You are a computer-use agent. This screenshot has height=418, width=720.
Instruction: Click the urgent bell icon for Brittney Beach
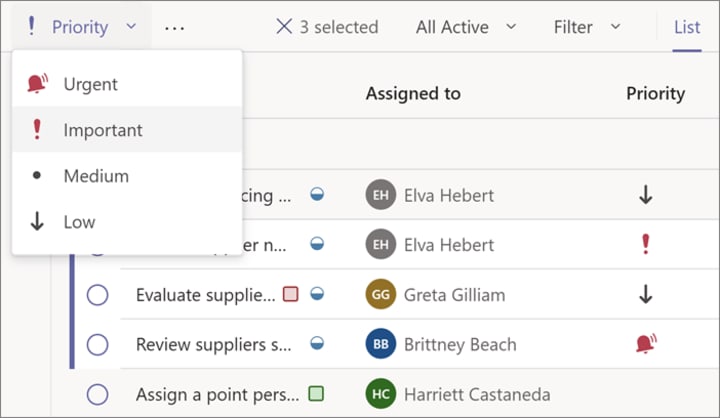pos(645,345)
